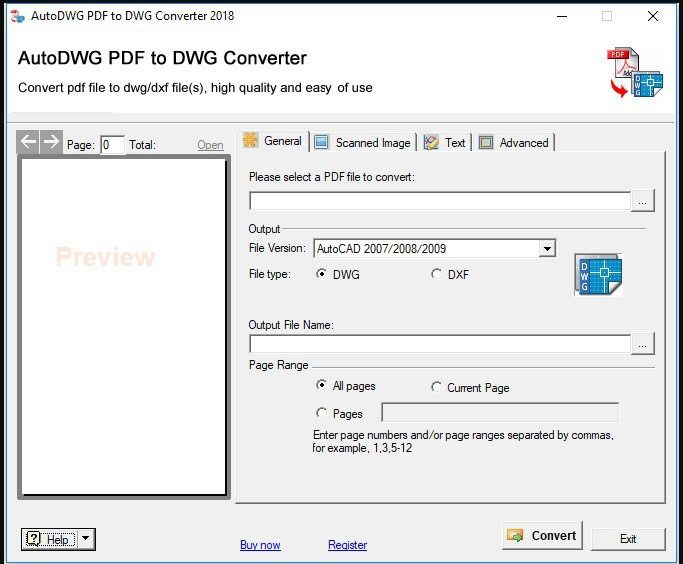Browse for input PDF file
The width and height of the screenshot is (683, 564).
[x=642, y=201]
